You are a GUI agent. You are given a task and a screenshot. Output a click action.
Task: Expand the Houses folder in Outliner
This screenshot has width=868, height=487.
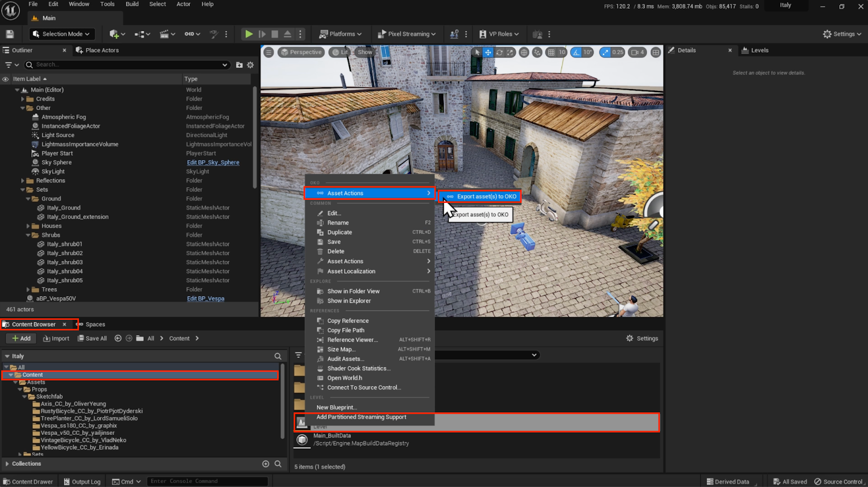point(28,226)
